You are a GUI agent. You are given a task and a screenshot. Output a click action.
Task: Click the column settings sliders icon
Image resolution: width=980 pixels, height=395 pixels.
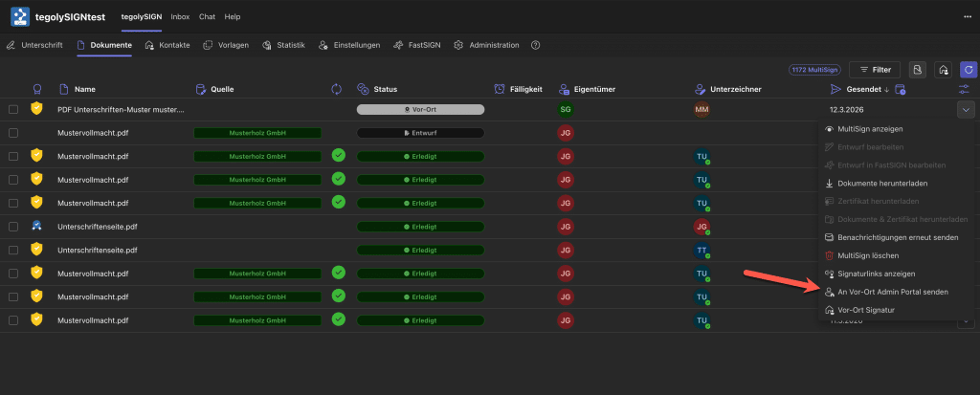click(x=965, y=89)
